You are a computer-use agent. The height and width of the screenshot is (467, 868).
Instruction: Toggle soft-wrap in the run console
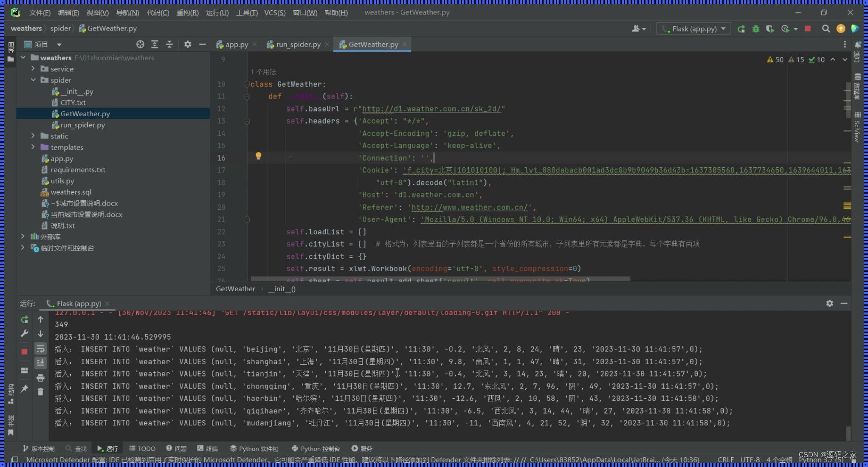click(x=40, y=349)
